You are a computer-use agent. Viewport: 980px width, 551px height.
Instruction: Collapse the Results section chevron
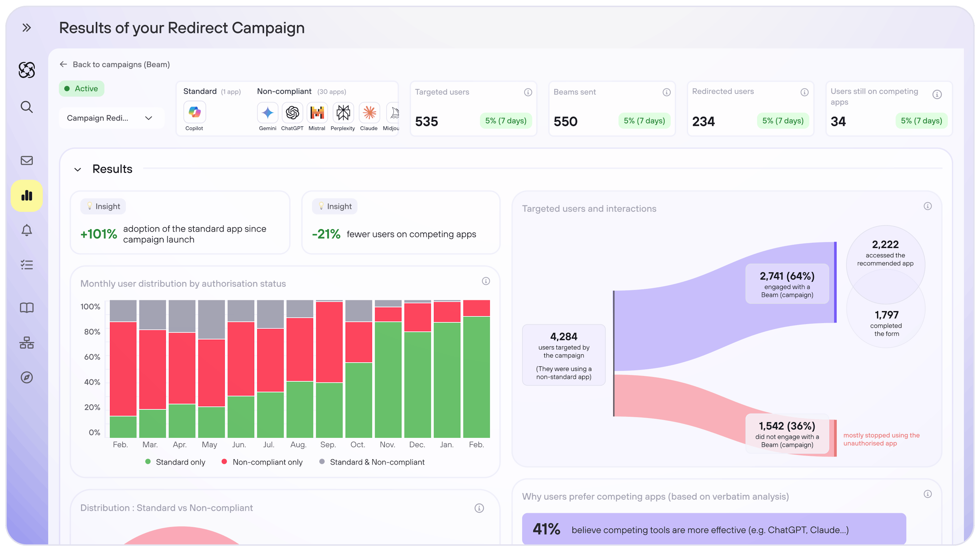click(x=78, y=169)
